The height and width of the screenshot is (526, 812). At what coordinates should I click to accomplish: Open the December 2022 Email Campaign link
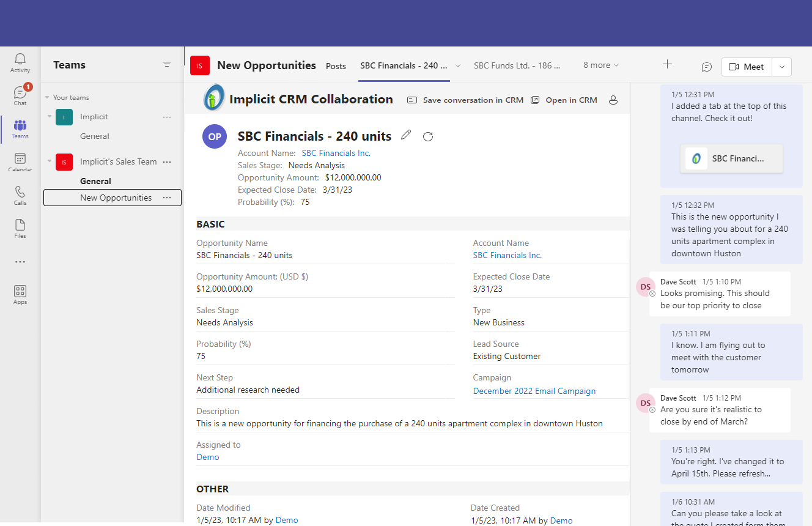[534, 391]
